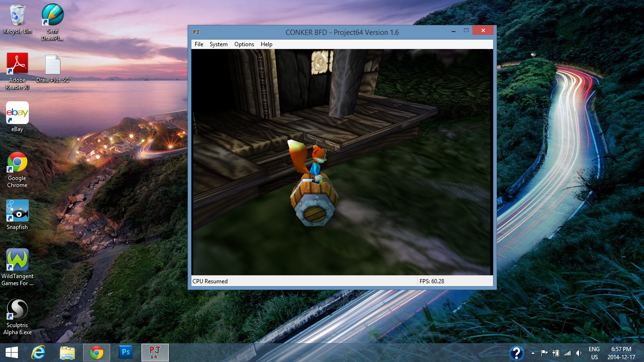Select the Adobe Reader XI shortcut
644x362 pixels.
(17, 68)
